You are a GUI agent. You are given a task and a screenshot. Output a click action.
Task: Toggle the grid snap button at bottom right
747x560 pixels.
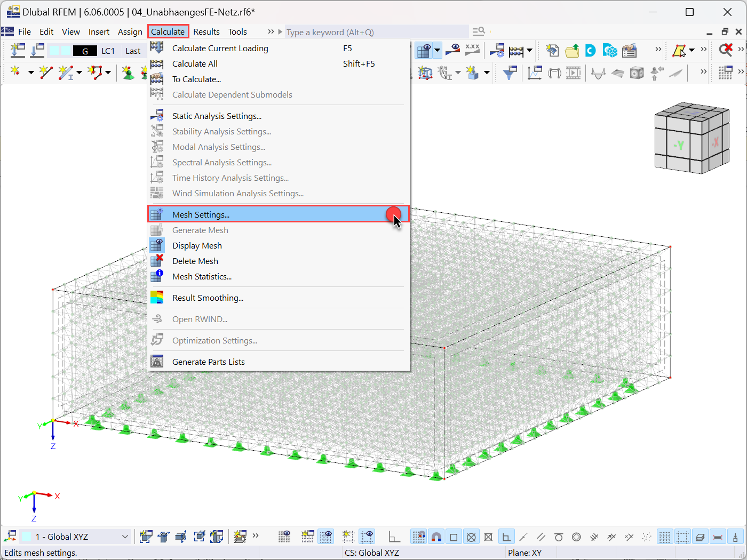coord(665,536)
